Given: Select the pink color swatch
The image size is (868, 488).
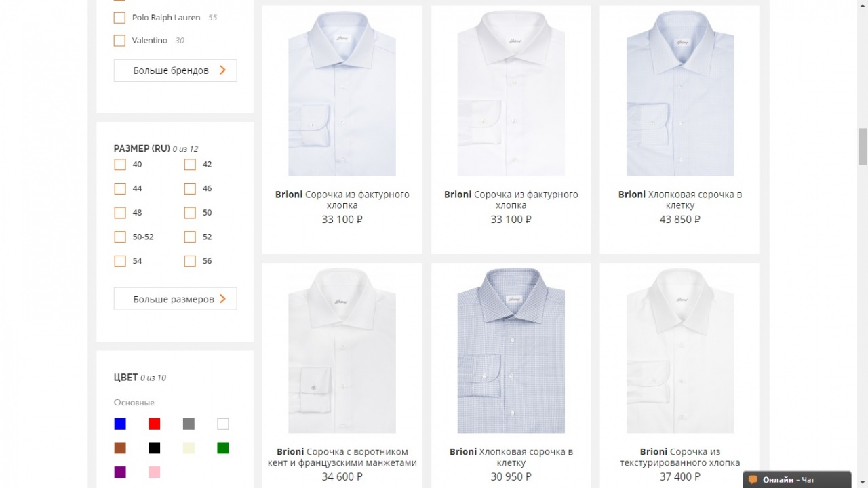Looking at the screenshot, I should (155, 472).
